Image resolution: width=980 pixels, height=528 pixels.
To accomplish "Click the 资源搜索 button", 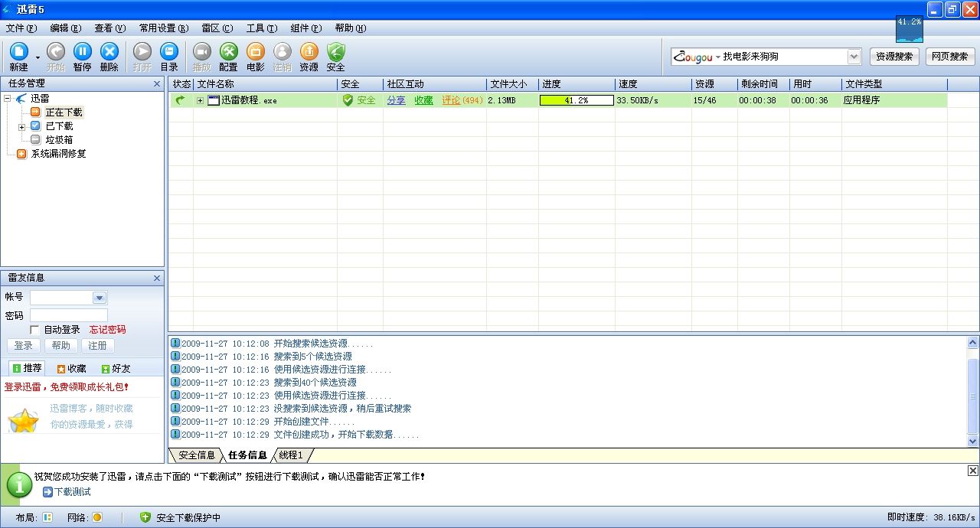I will coord(894,57).
